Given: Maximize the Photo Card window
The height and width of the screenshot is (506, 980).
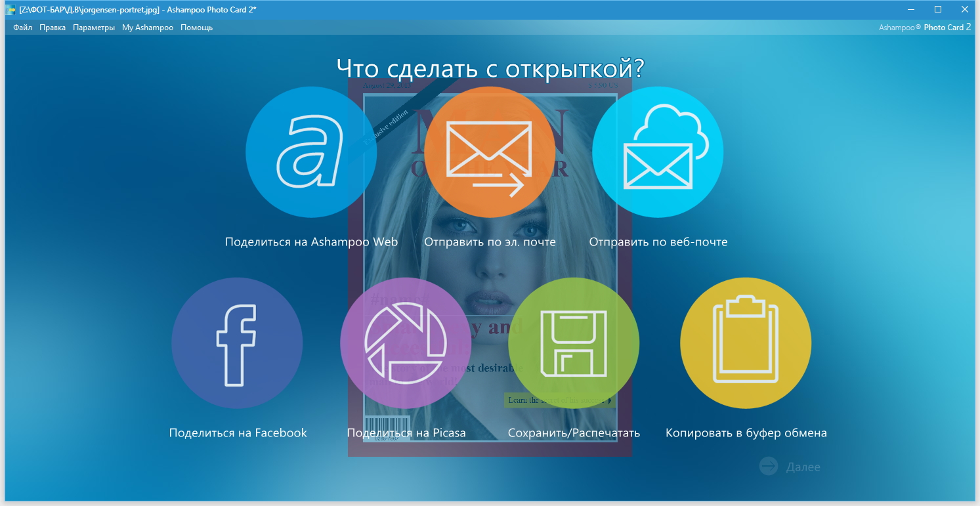Looking at the screenshot, I should (938, 9).
